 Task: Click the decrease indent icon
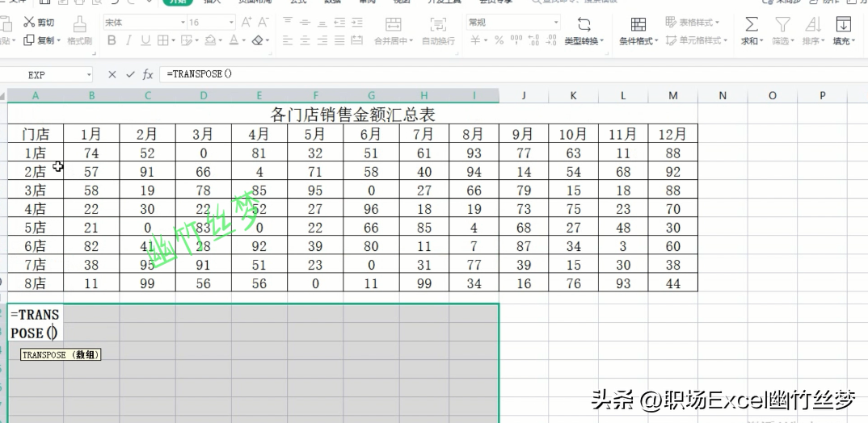pos(340,23)
